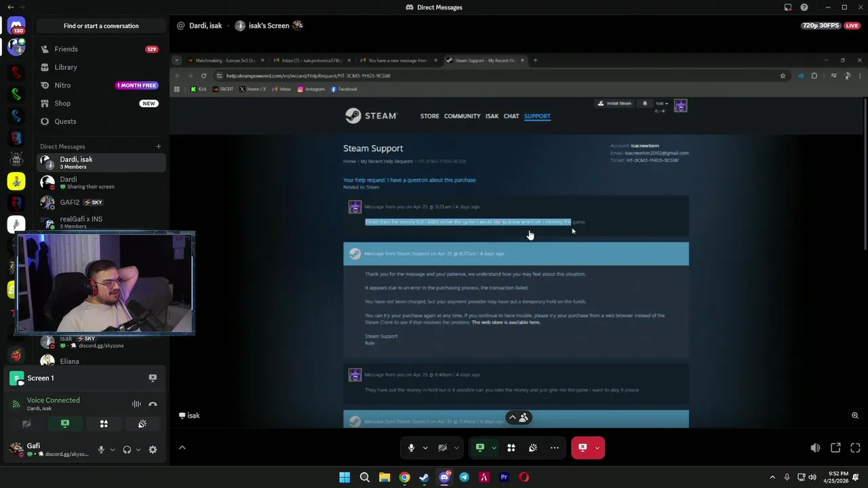Open Eliana direct message
Screen dimensions: 868x488
pyautogui.click(x=101, y=361)
